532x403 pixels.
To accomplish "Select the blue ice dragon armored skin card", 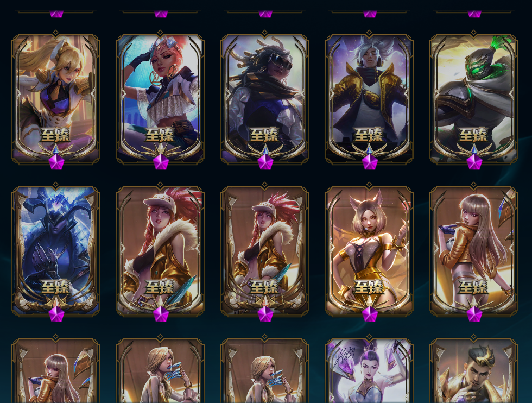I will click(55, 250).
